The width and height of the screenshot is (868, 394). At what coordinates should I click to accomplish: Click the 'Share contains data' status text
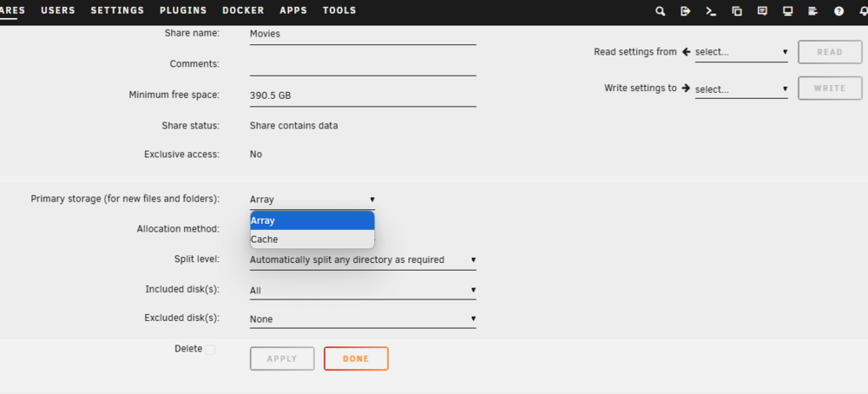pos(294,126)
